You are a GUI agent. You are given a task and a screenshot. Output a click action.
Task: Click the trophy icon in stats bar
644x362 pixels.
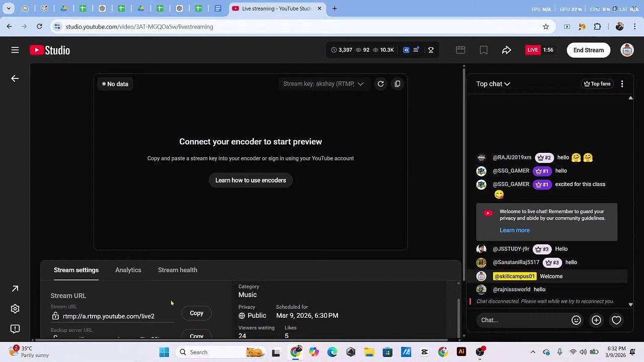[431, 50]
